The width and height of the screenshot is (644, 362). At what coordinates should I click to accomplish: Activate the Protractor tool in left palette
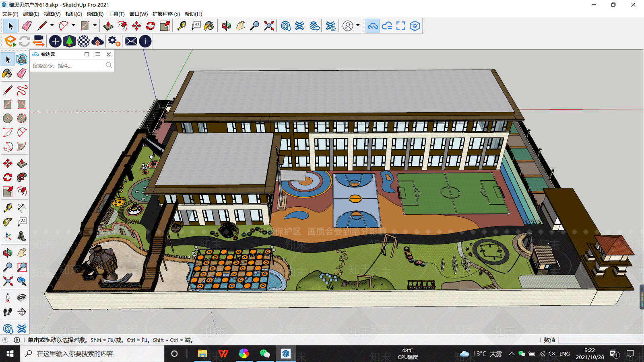[8, 222]
